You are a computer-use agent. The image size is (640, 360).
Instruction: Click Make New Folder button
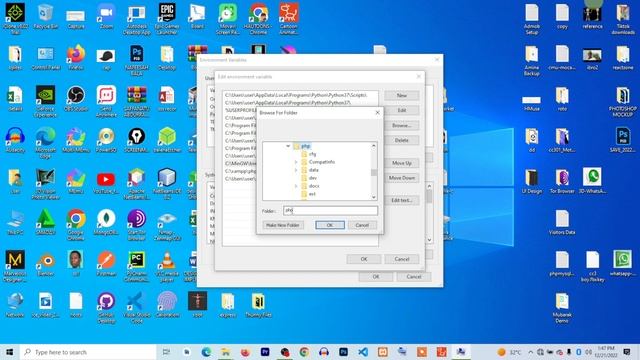point(283,225)
